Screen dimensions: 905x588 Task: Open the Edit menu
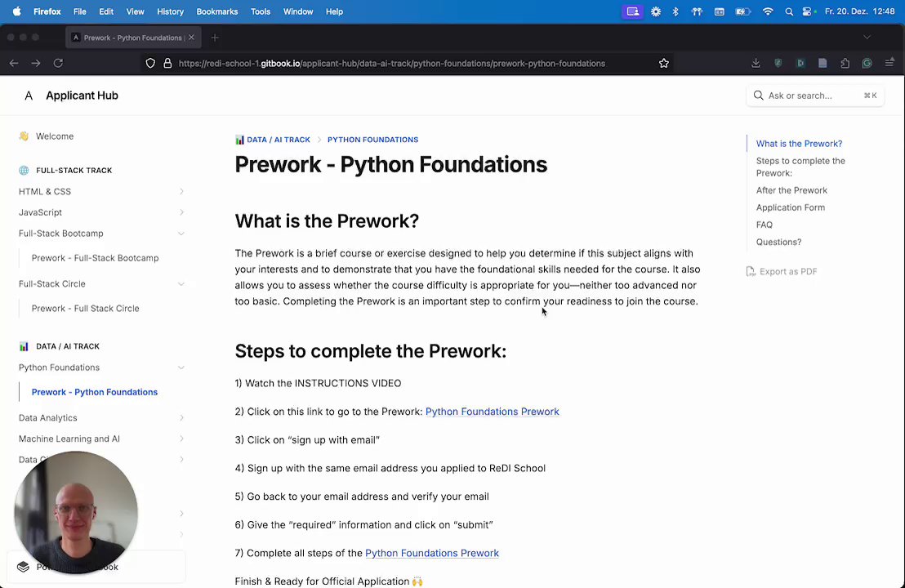(106, 11)
